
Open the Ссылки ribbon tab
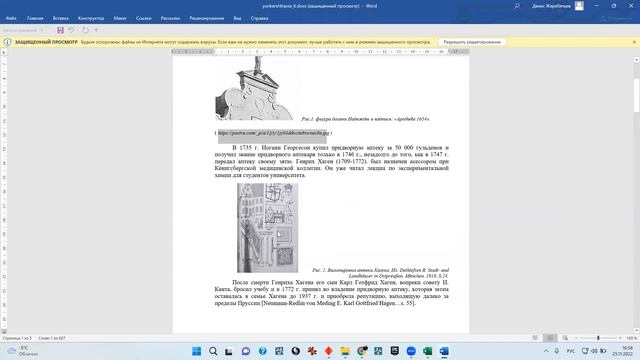pyautogui.click(x=143, y=18)
